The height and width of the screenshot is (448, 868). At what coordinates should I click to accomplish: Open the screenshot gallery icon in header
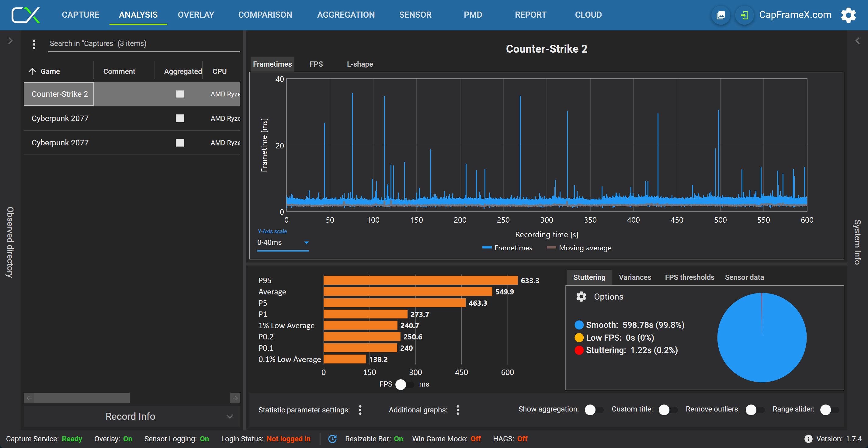[720, 15]
